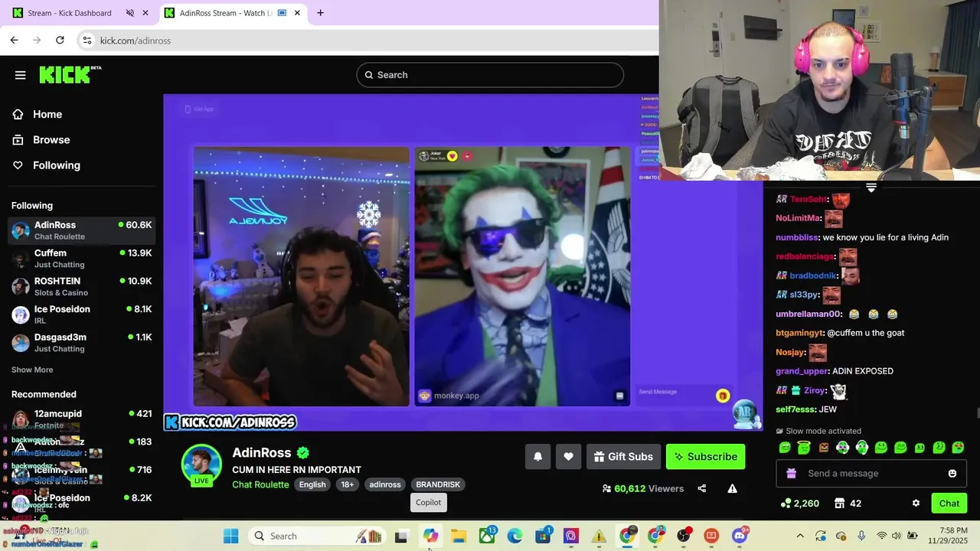Click the heart follow button

[x=568, y=457]
